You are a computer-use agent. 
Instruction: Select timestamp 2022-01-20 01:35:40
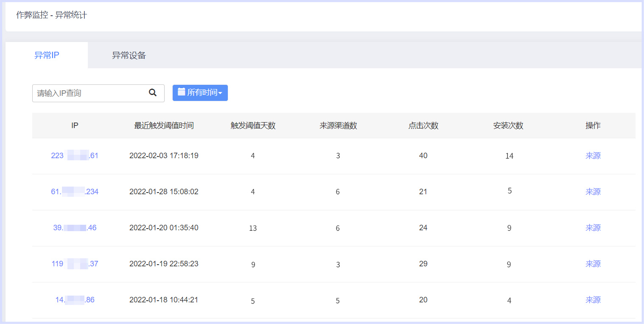(x=164, y=228)
